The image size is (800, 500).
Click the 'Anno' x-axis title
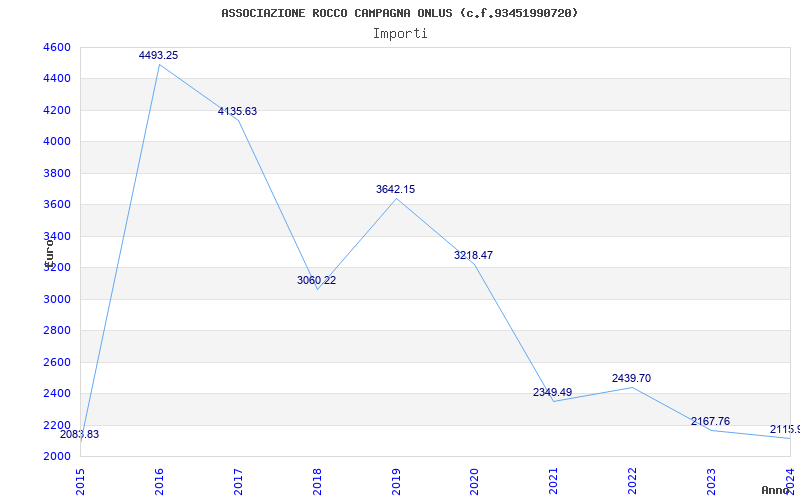point(776,490)
